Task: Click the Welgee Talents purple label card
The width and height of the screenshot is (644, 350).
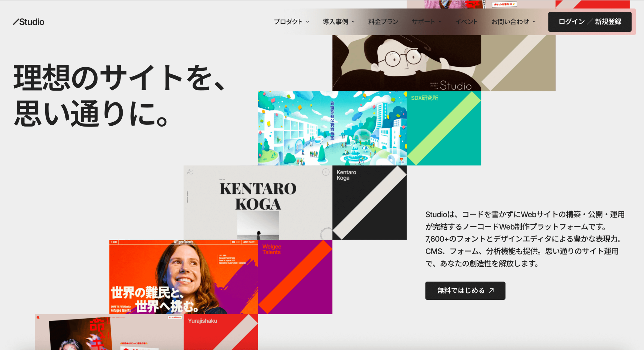Action: coord(295,277)
